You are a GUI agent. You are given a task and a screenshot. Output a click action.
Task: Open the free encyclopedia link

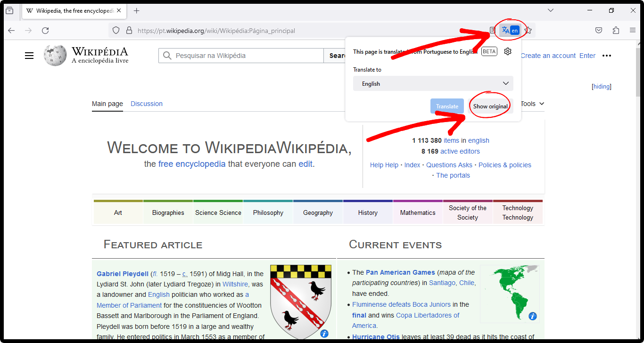(192, 164)
